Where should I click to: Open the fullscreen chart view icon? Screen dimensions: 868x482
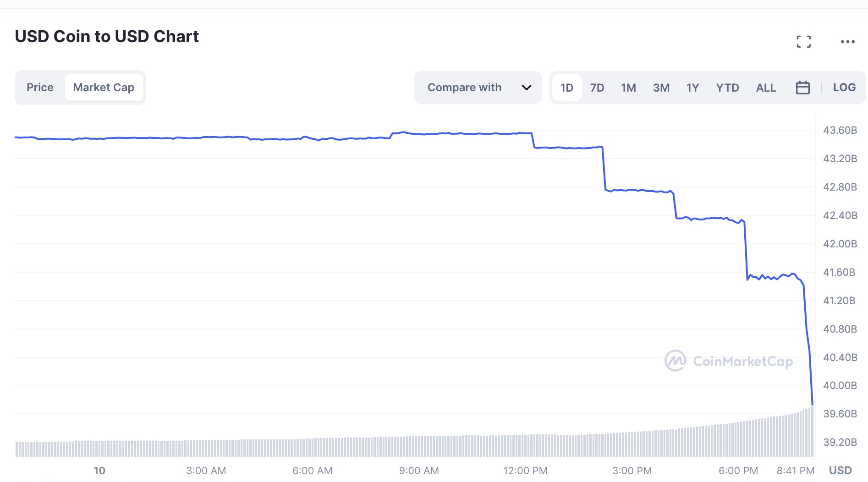click(x=803, y=42)
